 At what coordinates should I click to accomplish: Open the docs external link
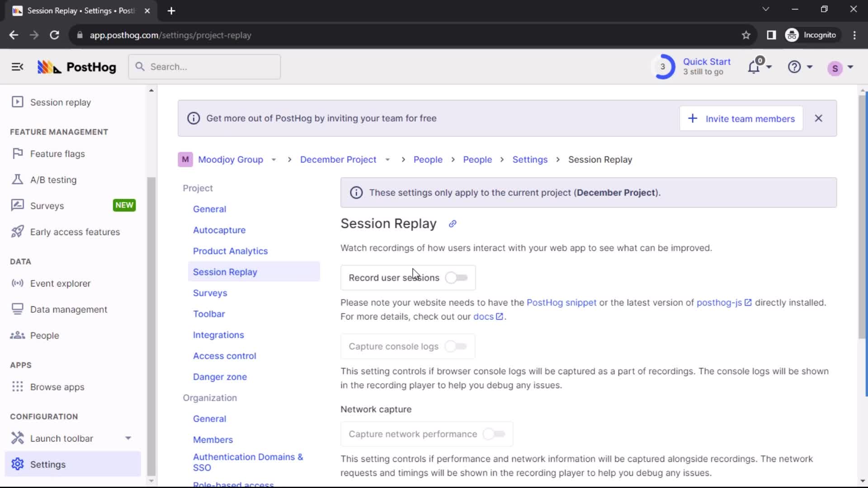point(483,316)
